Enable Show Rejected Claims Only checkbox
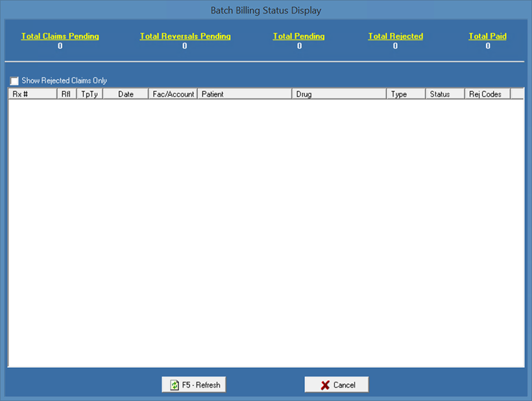The width and height of the screenshot is (532, 401). [x=14, y=81]
